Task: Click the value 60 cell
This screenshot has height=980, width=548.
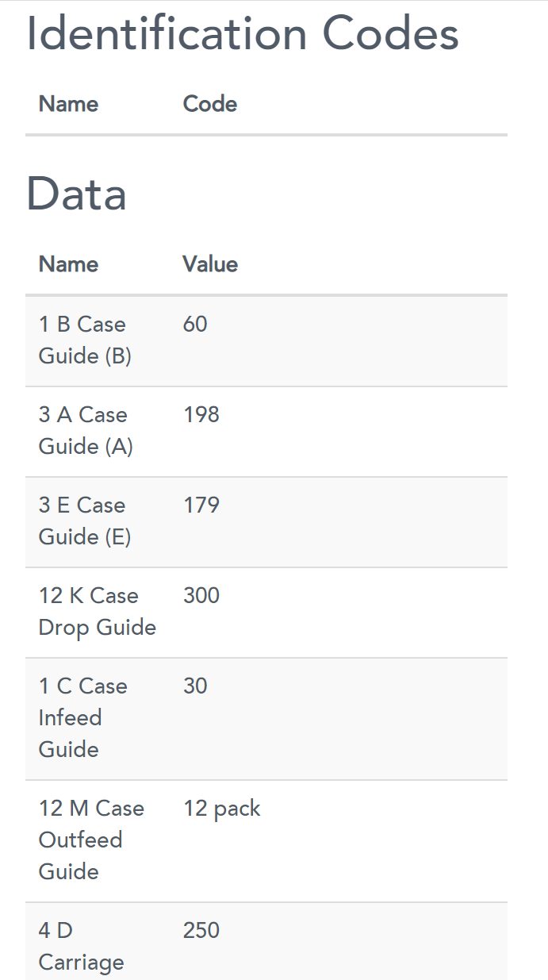Action: (195, 325)
